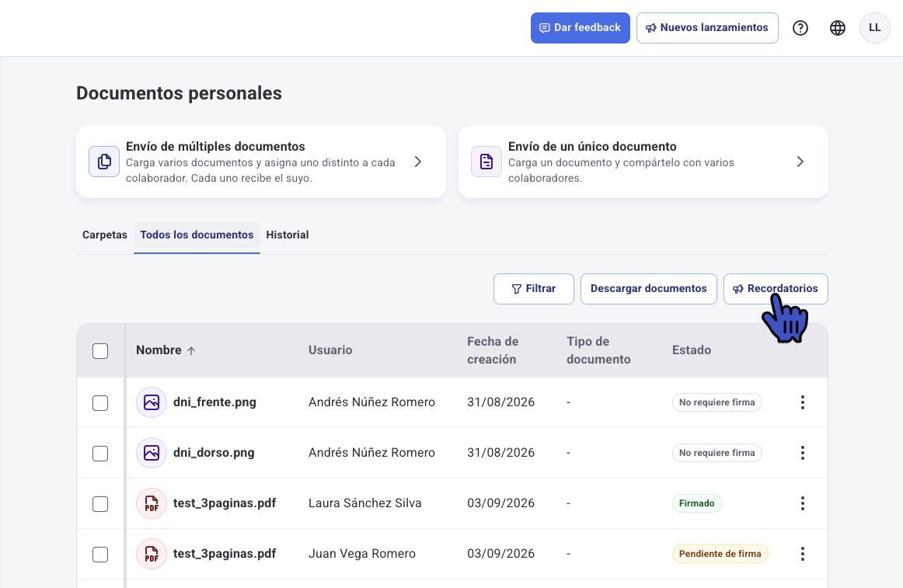
Task: Open three-dot menu for dni_dorso.png
Action: coord(802,453)
